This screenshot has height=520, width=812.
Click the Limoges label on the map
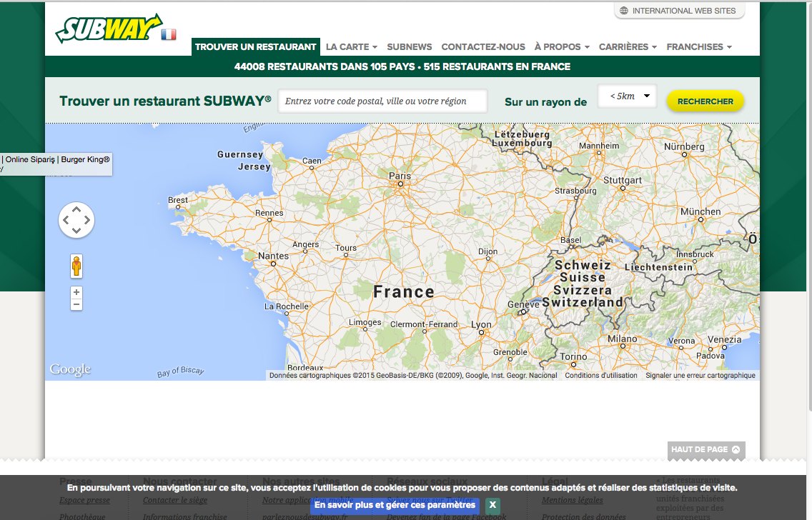[x=365, y=322]
